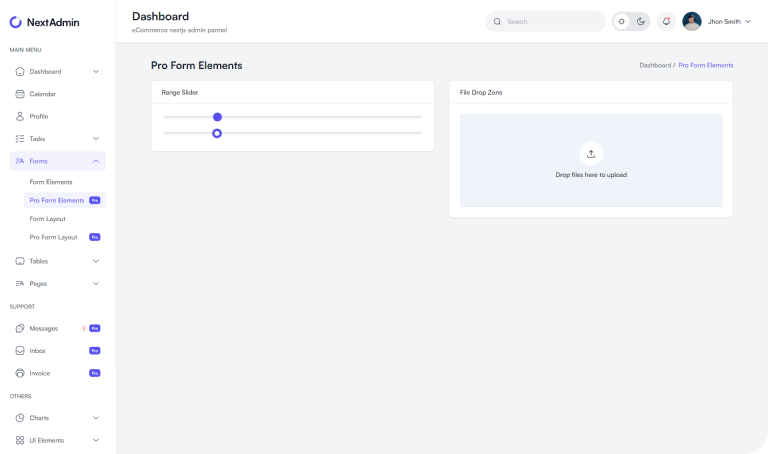
Task: Click the Inbox tray icon
Action: tap(20, 351)
